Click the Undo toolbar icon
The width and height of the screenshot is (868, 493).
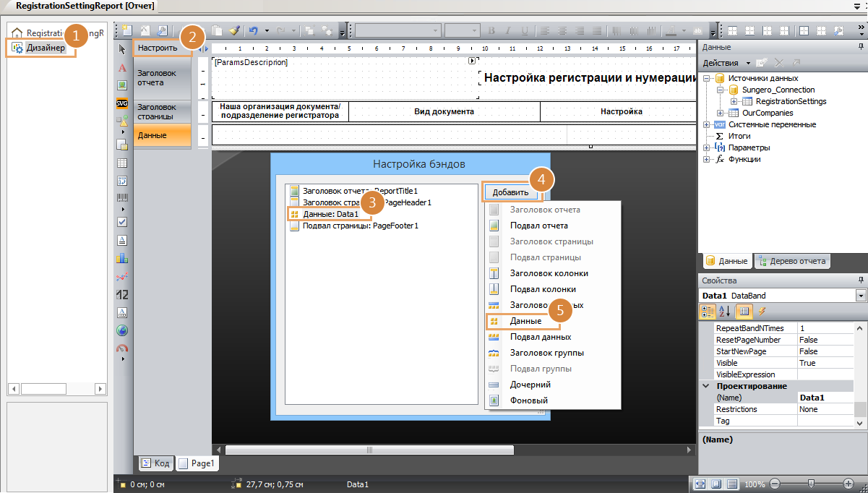[253, 31]
